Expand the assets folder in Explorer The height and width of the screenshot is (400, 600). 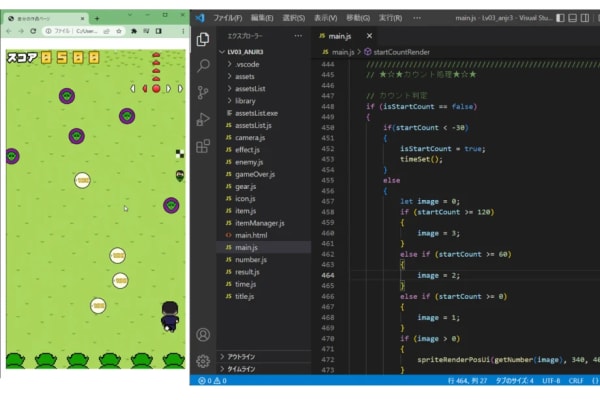coord(246,75)
